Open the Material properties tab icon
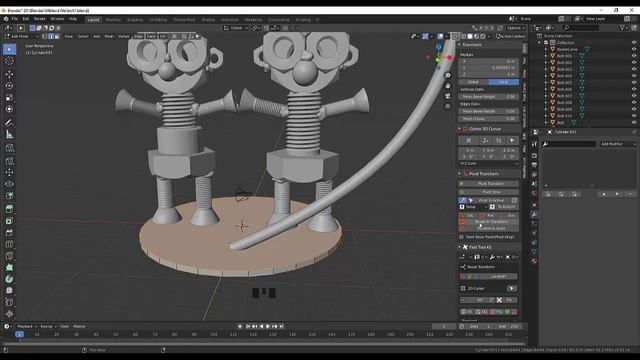The width and height of the screenshot is (640, 360). click(x=534, y=261)
